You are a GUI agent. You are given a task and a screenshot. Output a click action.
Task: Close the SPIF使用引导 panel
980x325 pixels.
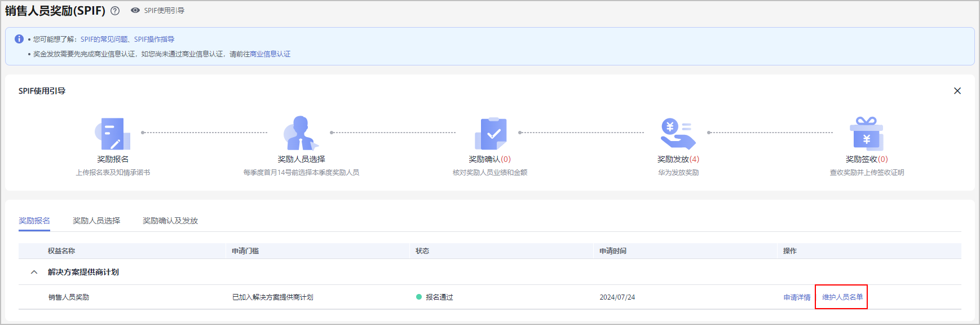click(x=957, y=91)
